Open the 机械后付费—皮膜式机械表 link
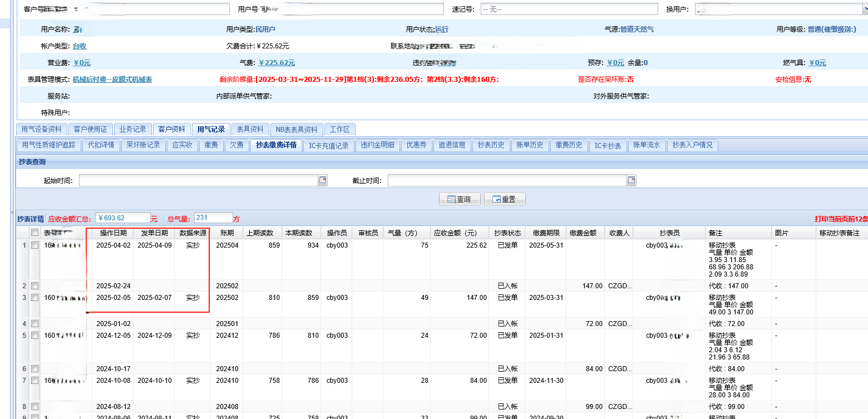868x419 pixels. pos(112,80)
